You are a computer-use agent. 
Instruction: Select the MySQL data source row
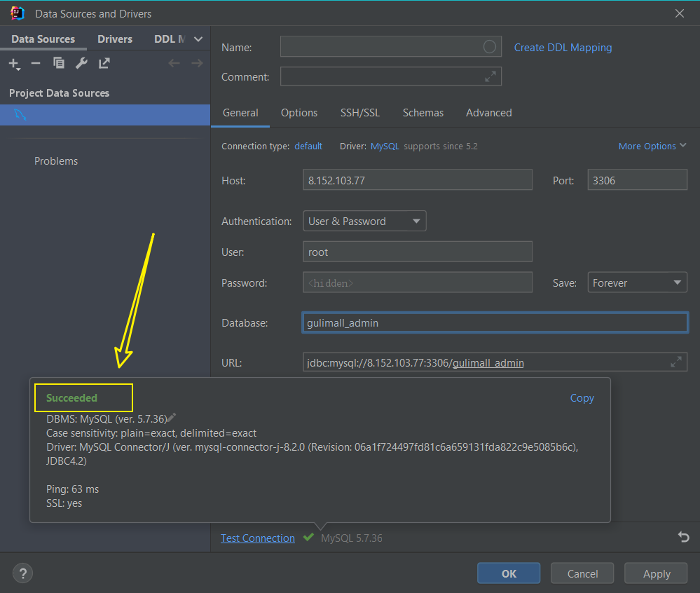click(x=105, y=115)
